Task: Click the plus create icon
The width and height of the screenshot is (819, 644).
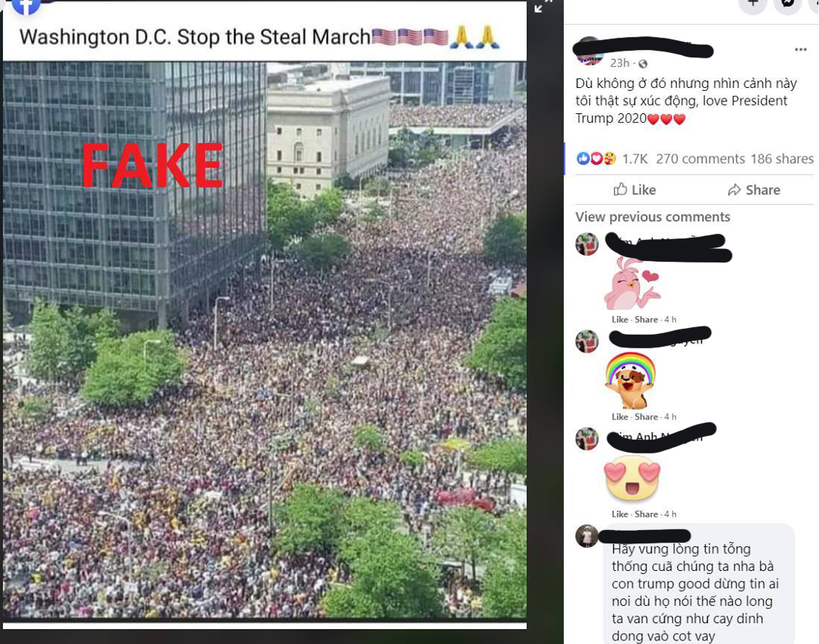Action: click(753, 4)
